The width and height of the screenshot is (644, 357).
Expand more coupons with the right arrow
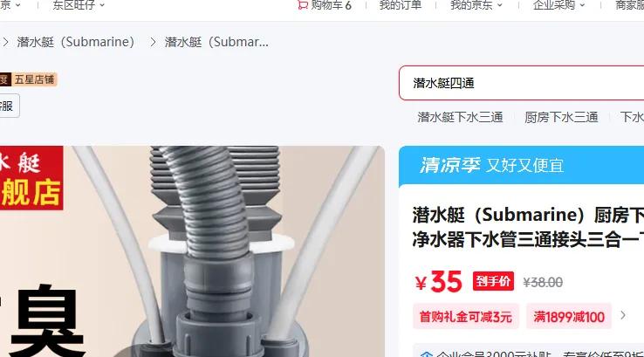coord(623,315)
